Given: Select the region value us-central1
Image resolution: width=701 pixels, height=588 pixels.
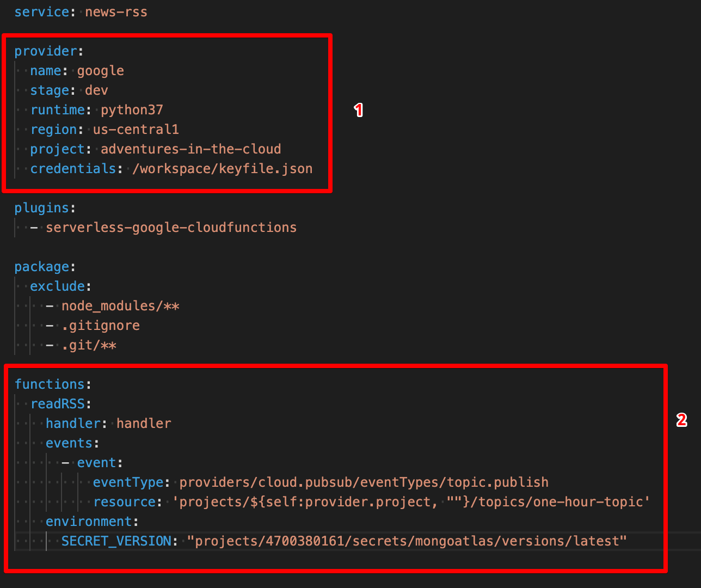Looking at the screenshot, I should (135, 130).
